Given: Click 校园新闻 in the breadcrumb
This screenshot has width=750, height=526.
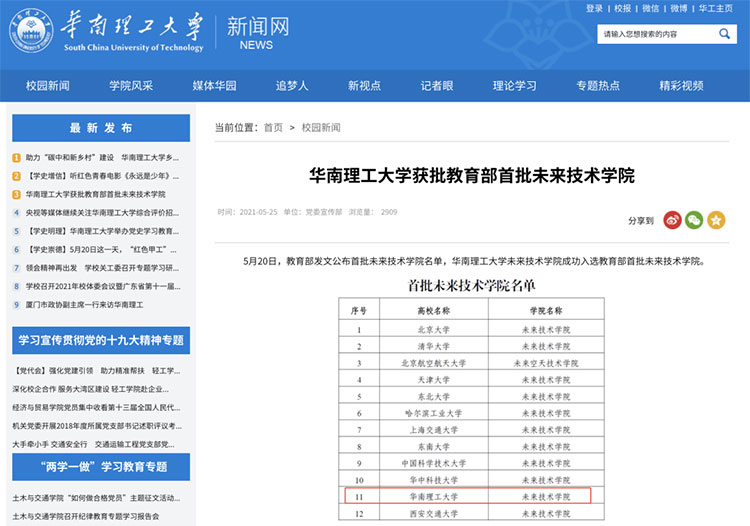Looking at the screenshot, I should coord(320,127).
